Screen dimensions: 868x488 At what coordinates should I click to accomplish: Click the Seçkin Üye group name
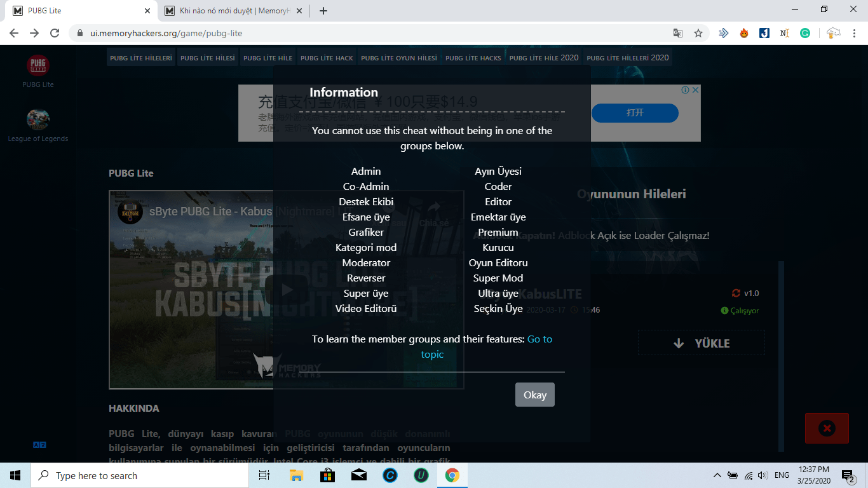498,309
